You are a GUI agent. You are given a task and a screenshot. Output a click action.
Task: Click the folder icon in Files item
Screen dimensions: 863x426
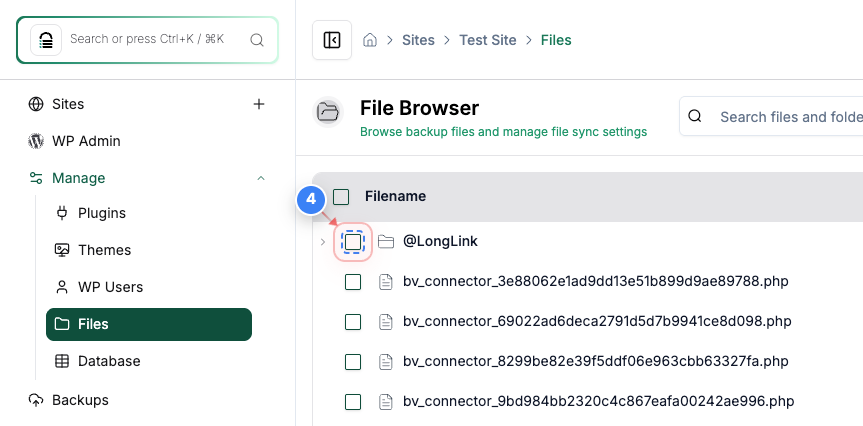click(62, 324)
